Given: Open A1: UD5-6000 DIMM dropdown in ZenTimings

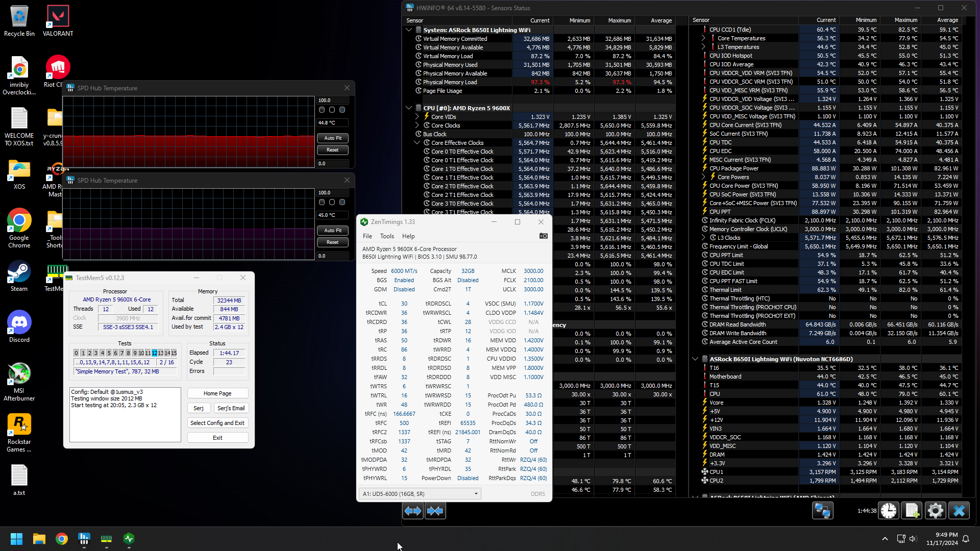Looking at the screenshot, I should (420, 493).
